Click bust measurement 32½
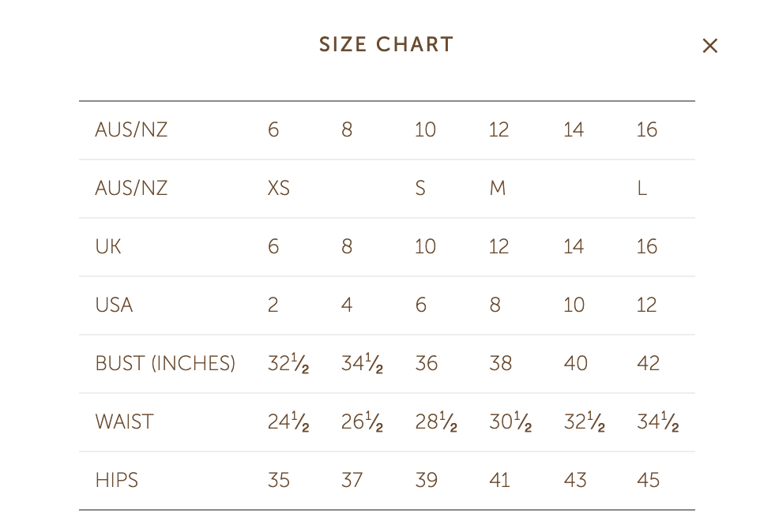Screen dimensions: 760x532 (288, 363)
